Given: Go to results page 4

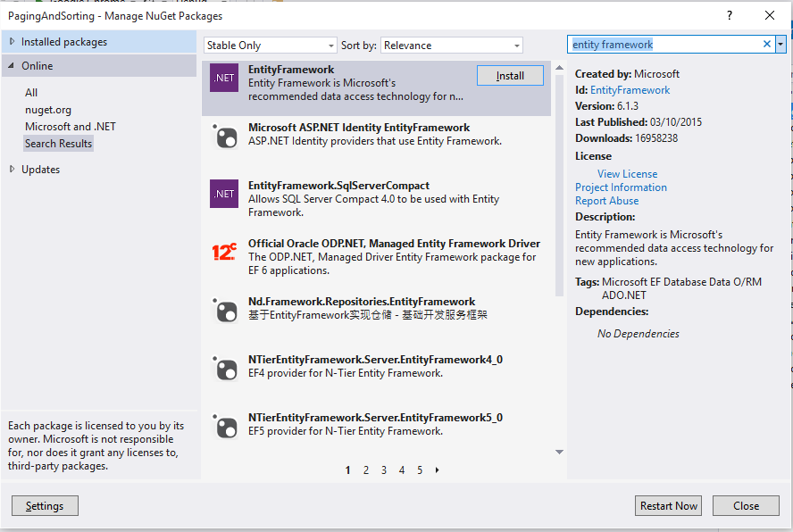Looking at the screenshot, I should (402, 470).
